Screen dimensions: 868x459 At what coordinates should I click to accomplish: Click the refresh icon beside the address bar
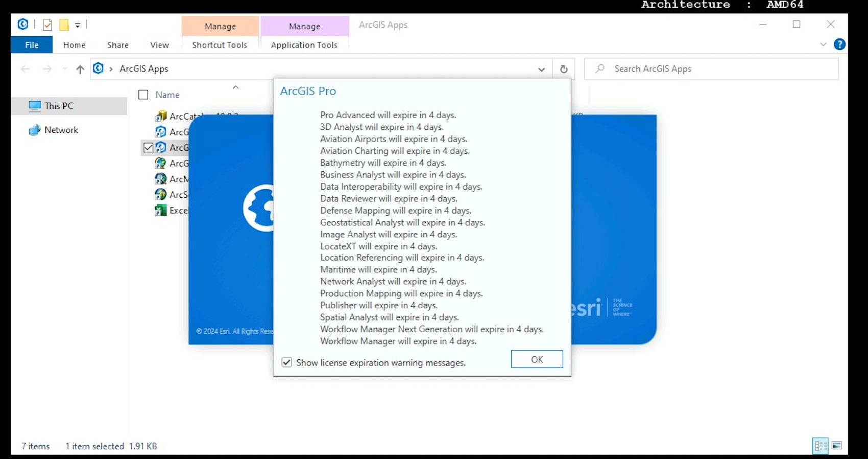coord(564,69)
